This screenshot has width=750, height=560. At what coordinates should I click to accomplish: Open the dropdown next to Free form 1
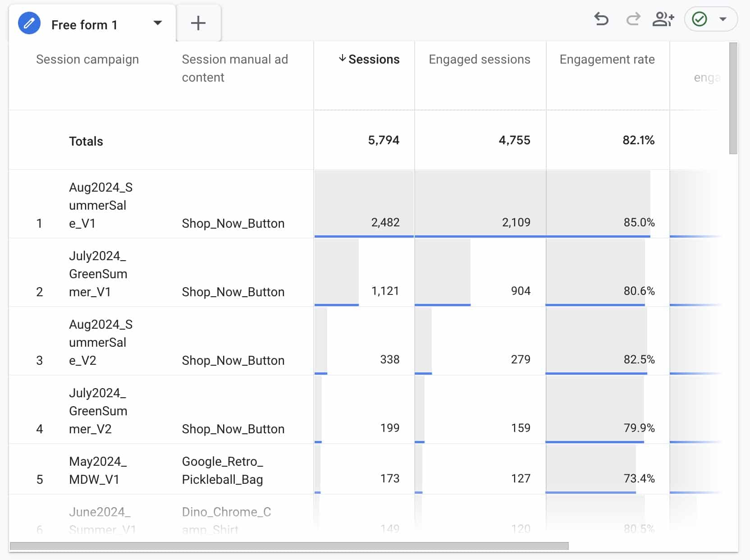click(x=157, y=23)
